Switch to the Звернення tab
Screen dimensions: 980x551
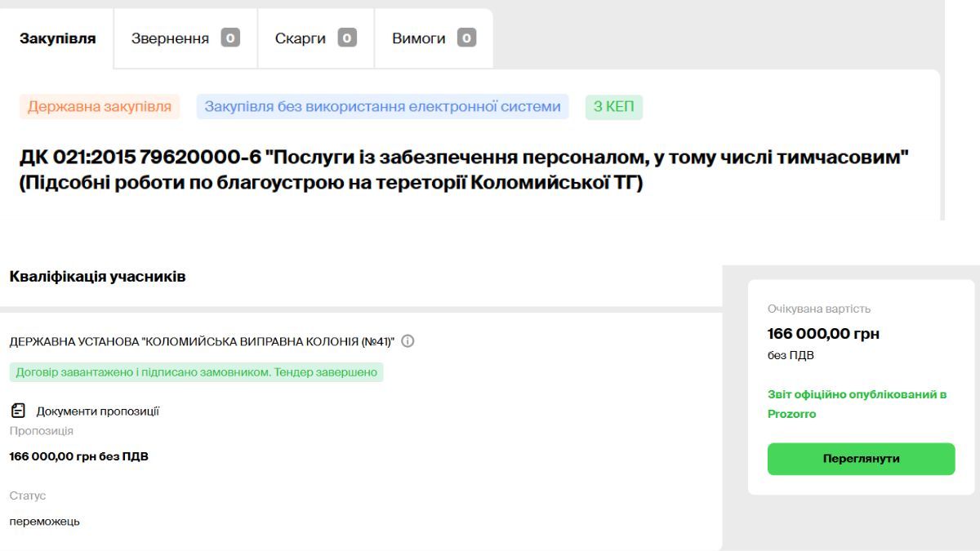click(170, 38)
